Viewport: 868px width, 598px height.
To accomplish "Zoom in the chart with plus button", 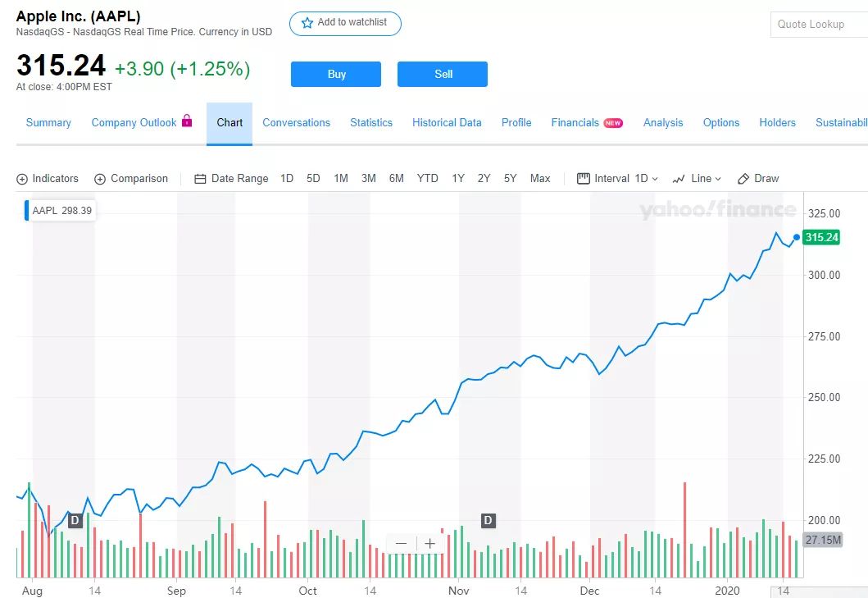I will pos(429,543).
